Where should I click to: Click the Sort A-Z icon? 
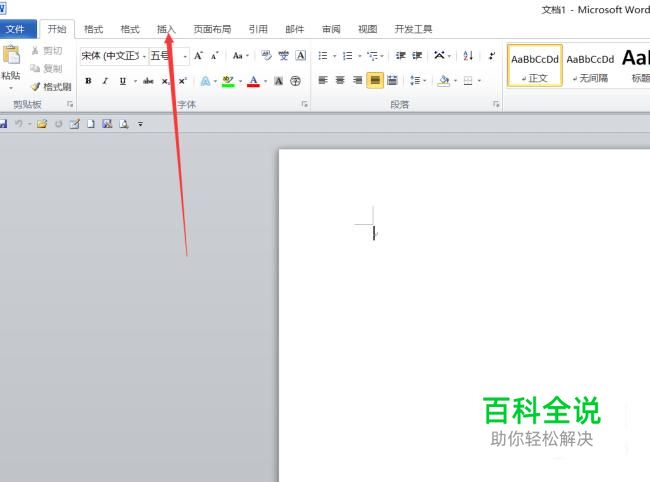pyautogui.click(x=468, y=56)
